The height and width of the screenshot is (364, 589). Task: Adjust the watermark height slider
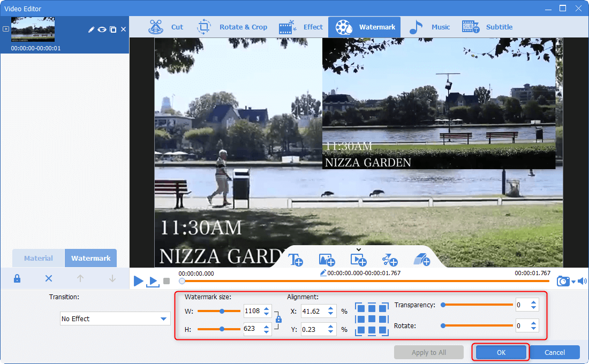[218, 329]
